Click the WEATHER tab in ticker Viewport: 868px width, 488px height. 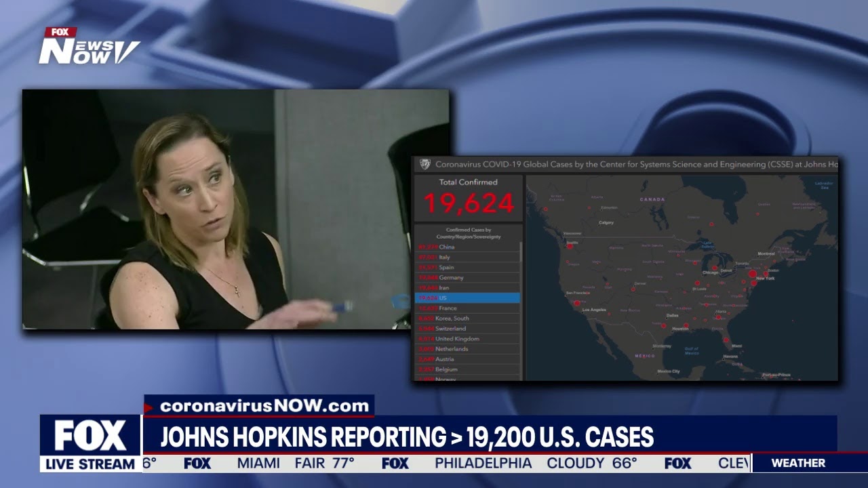(x=798, y=463)
